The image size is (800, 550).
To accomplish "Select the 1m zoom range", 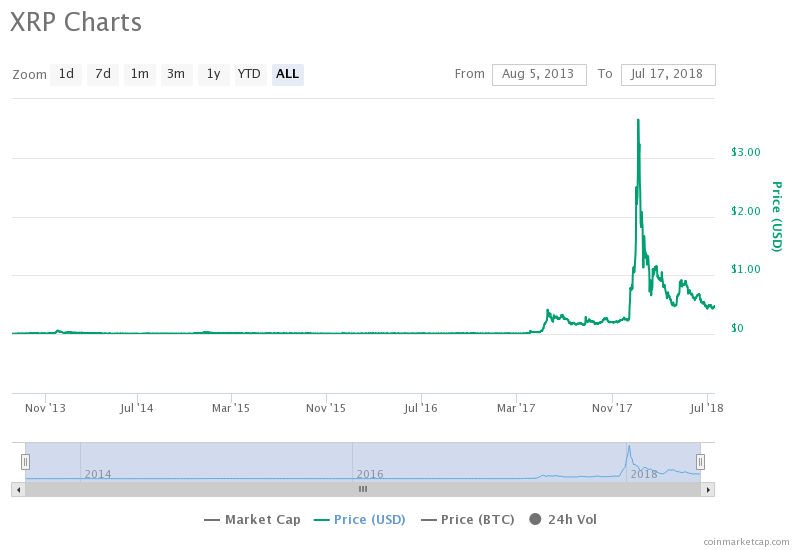I will pos(140,74).
